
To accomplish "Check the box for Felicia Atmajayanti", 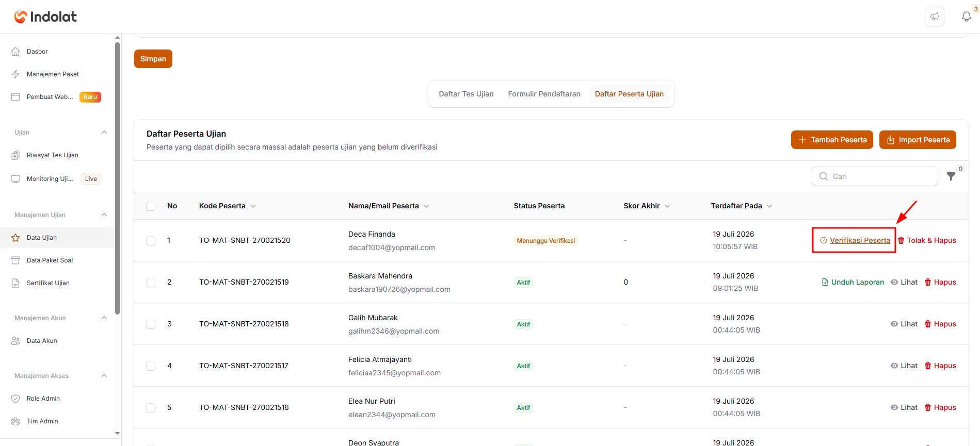I will coord(151,366).
